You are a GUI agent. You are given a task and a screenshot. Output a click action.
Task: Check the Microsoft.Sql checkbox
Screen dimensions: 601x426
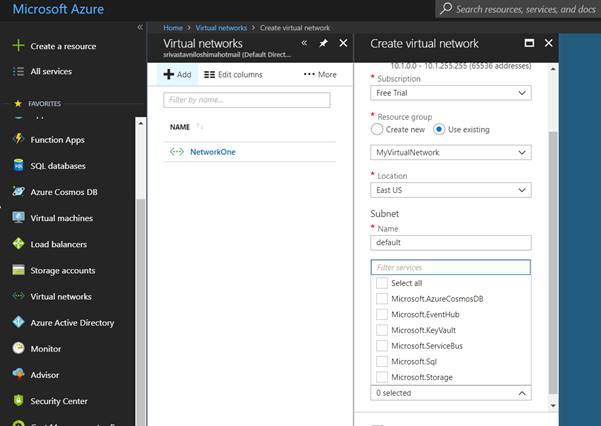pyautogui.click(x=381, y=362)
